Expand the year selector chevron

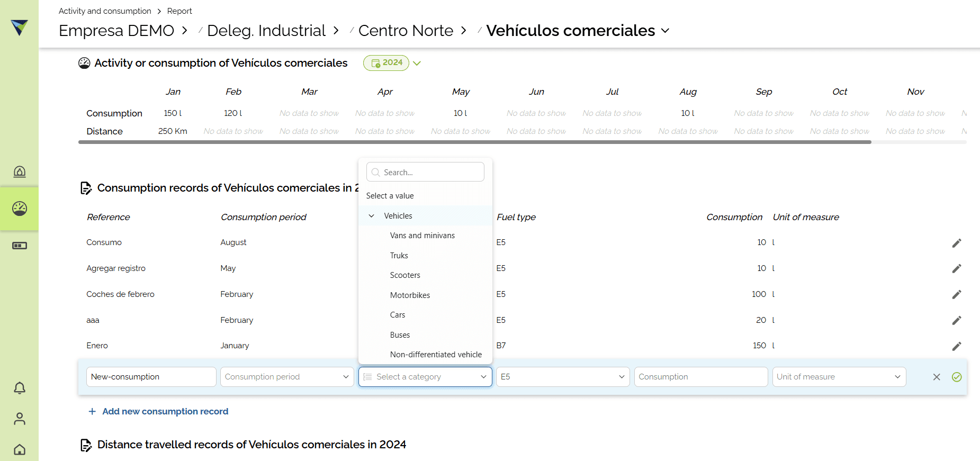(417, 64)
